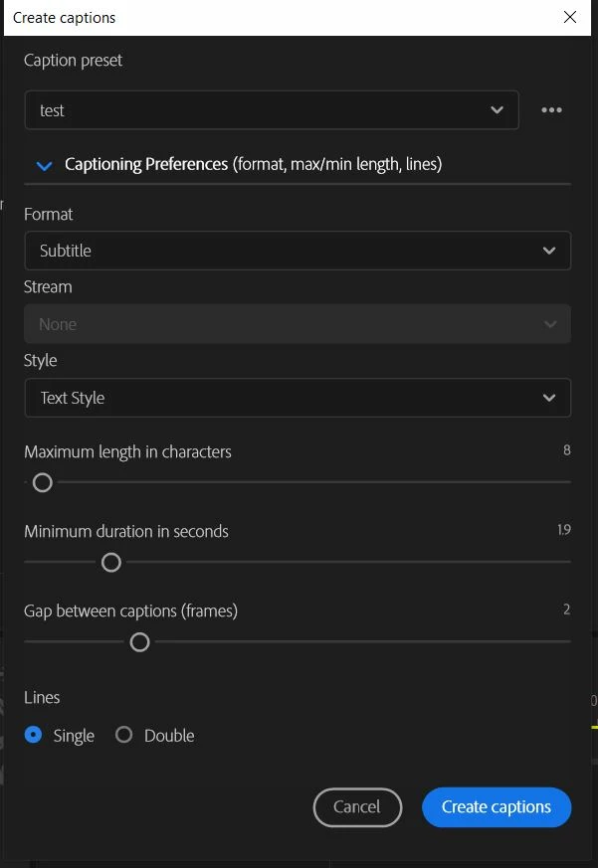The height and width of the screenshot is (868, 598).
Task: Open the caption preset options (three dots) menu
Action: [x=551, y=110]
